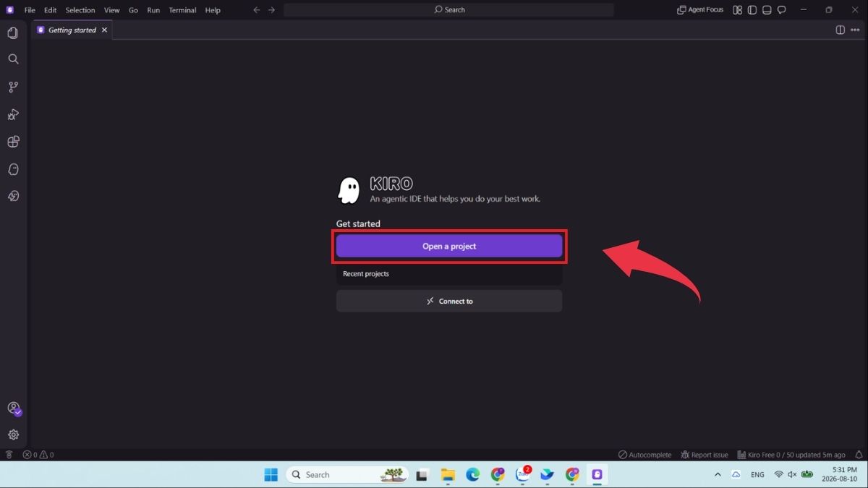Click the Windows taskbar Search box
The image size is (868, 488).
tap(347, 474)
